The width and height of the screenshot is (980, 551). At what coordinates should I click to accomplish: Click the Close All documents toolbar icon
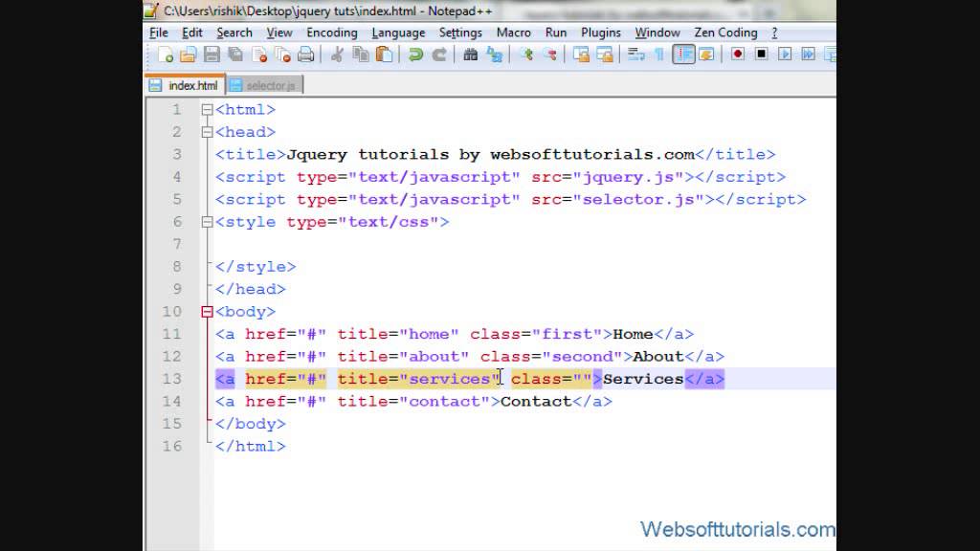point(282,55)
